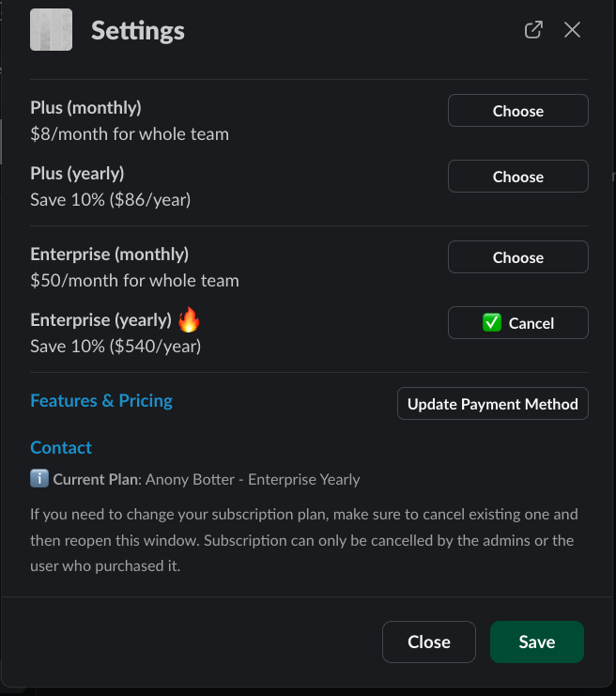Click the Plus (monthly) plan label
The height and width of the screenshot is (696, 616).
[x=85, y=108]
